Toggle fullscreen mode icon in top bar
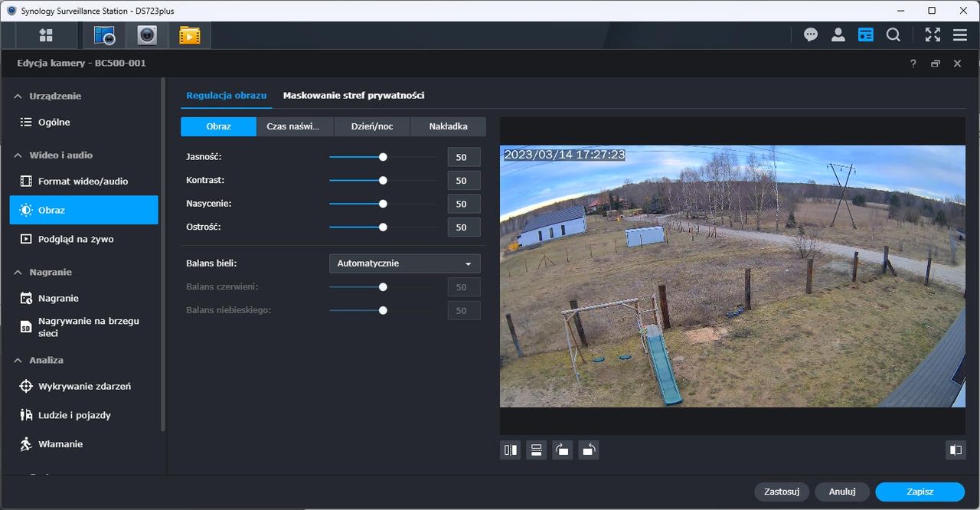980x510 pixels. pyautogui.click(x=933, y=35)
